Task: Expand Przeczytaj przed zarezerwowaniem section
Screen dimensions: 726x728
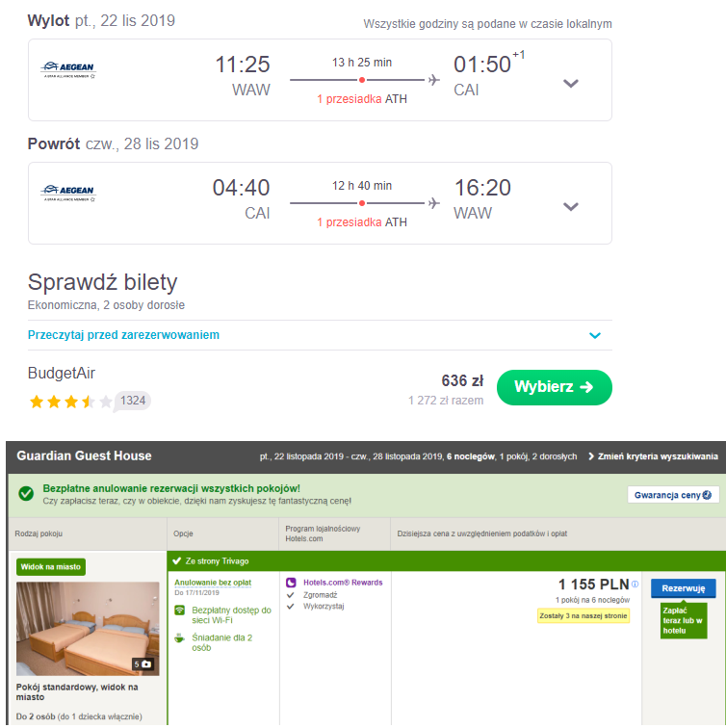Action: coord(320,335)
